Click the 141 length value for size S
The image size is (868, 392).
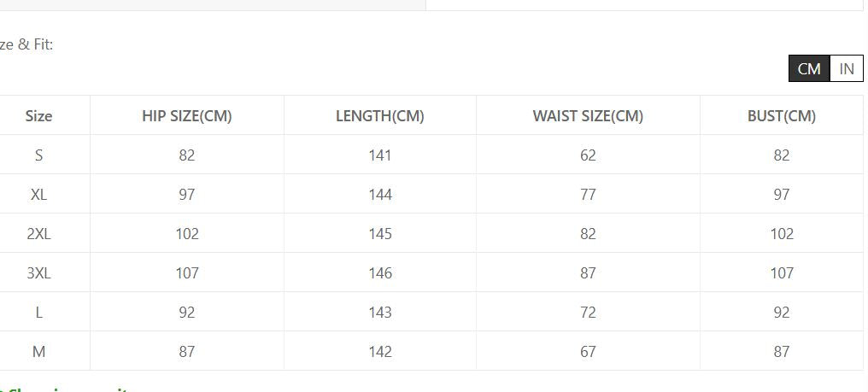[380, 155]
